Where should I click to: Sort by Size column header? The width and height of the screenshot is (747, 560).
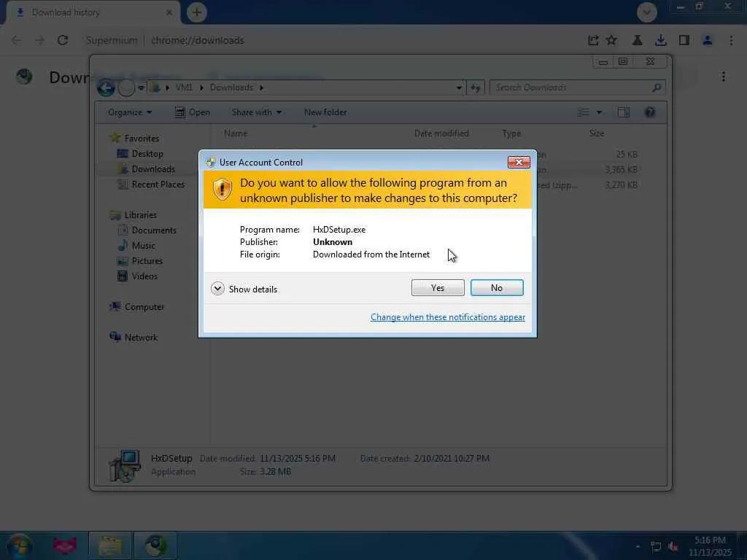[x=597, y=133]
